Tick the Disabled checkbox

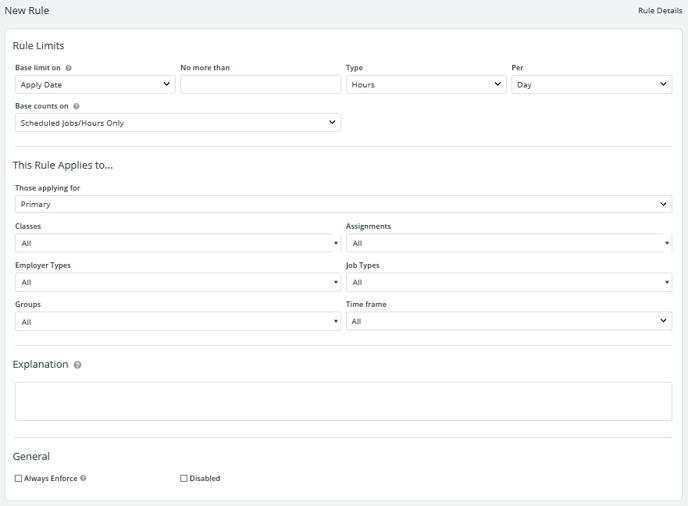click(184, 478)
